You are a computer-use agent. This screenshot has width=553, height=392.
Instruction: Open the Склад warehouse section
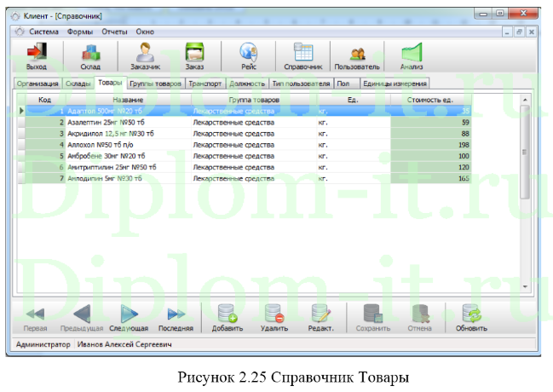click(89, 55)
